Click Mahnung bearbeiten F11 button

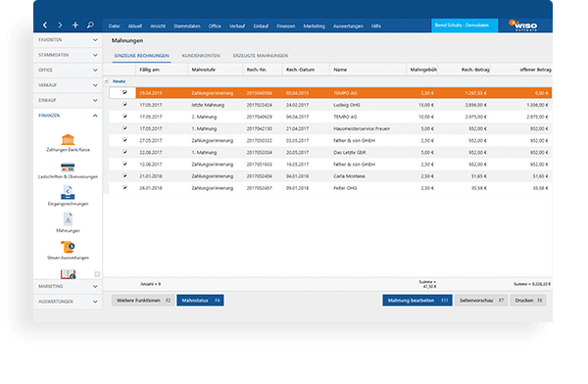point(417,301)
